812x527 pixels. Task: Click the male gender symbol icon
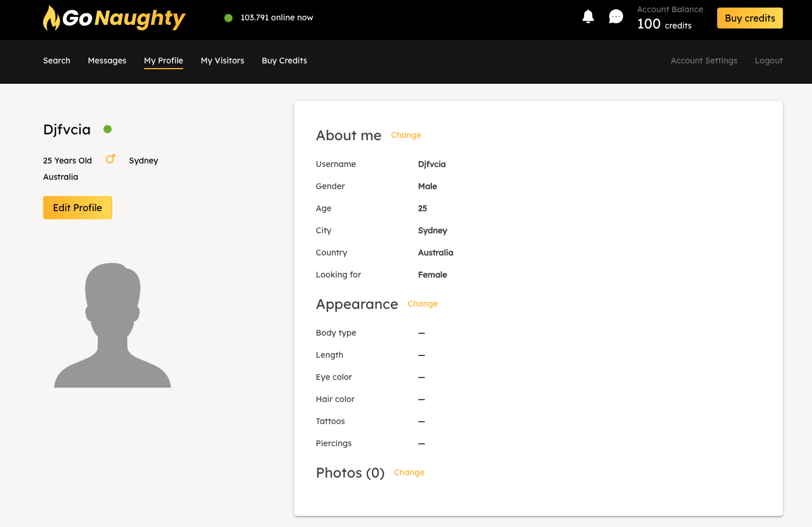tap(110, 159)
